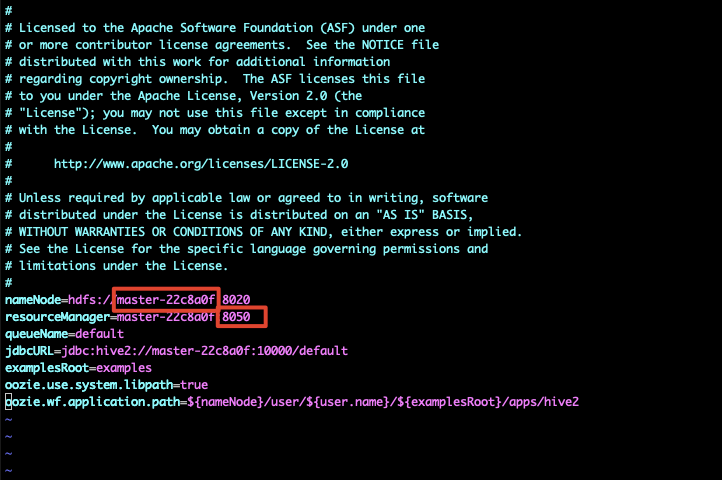Click the true value for libpath
Viewport: 722px width, 480px height.
tap(194, 385)
